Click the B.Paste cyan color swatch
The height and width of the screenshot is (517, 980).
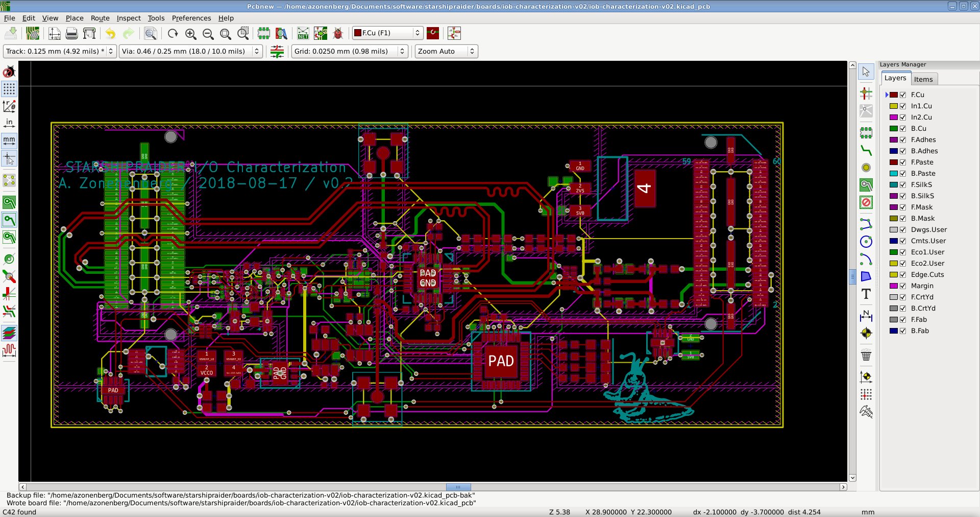point(894,174)
